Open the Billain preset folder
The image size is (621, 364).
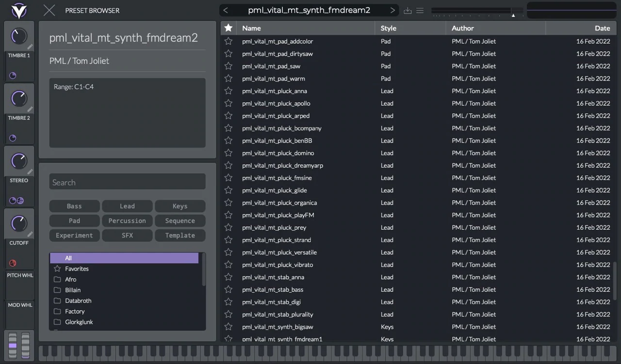(x=124, y=290)
